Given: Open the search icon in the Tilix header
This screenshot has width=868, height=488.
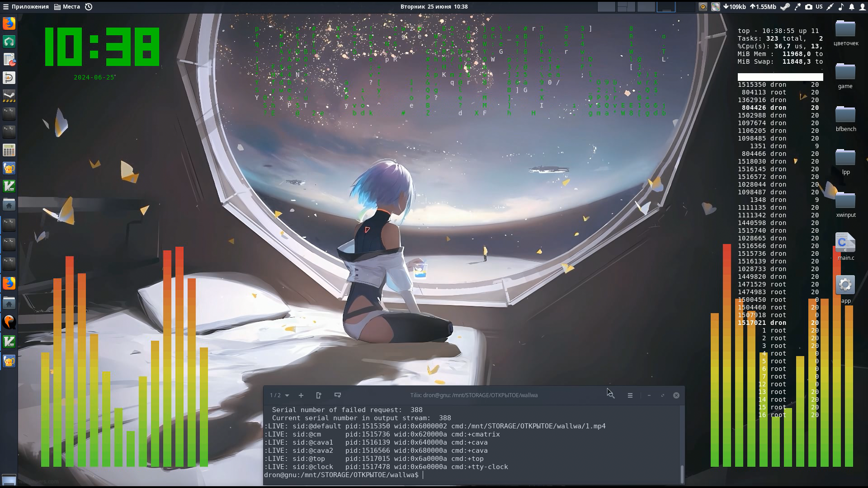Looking at the screenshot, I should coord(611,395).
